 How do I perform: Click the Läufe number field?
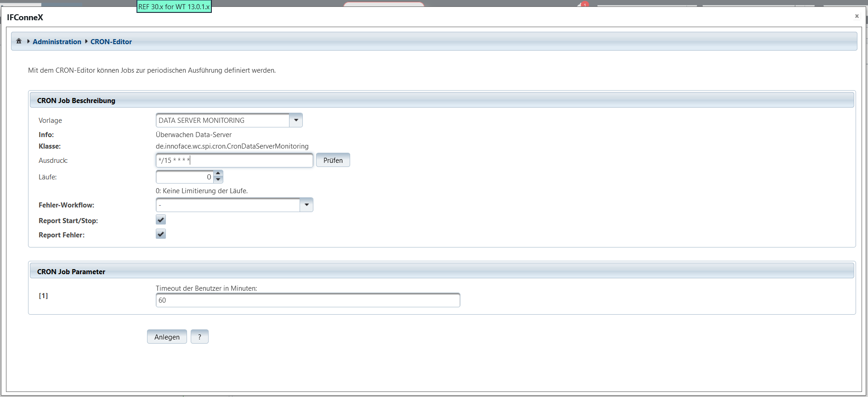click(x=184, y=177)
